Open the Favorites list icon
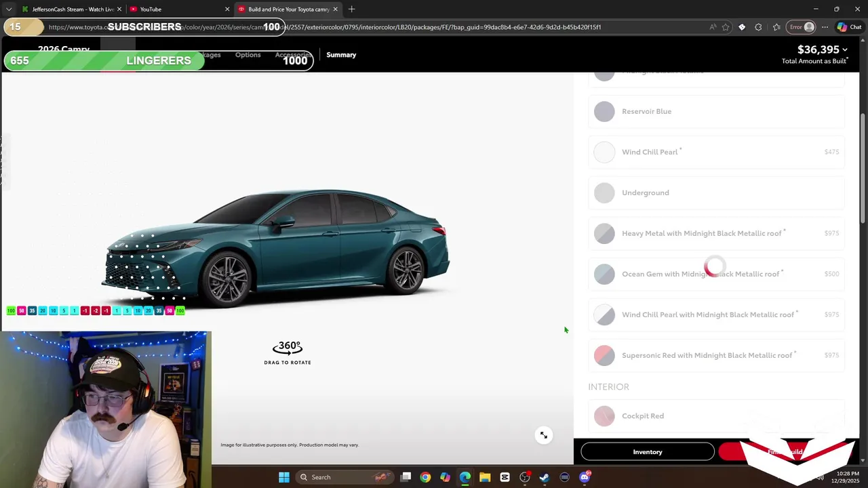 tap(776, 27)
